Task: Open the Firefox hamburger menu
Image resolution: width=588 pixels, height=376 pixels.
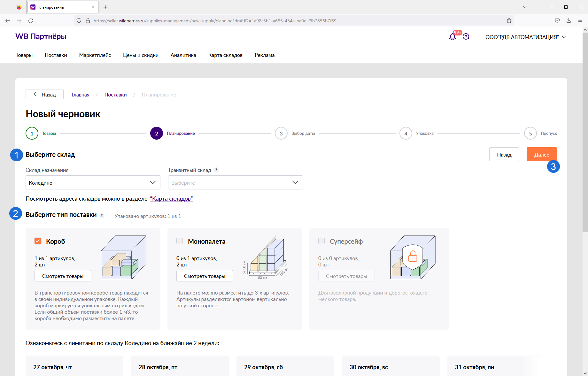Action: 580,21
